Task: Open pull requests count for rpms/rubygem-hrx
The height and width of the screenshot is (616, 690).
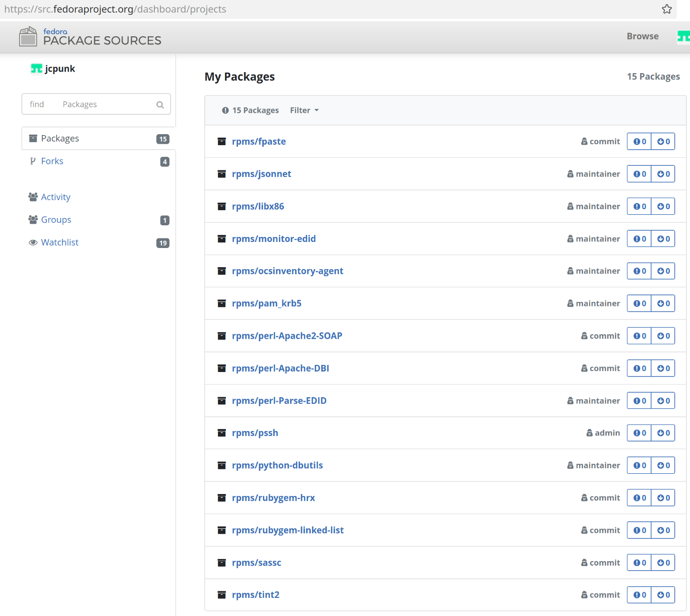Action: (663, 498)
